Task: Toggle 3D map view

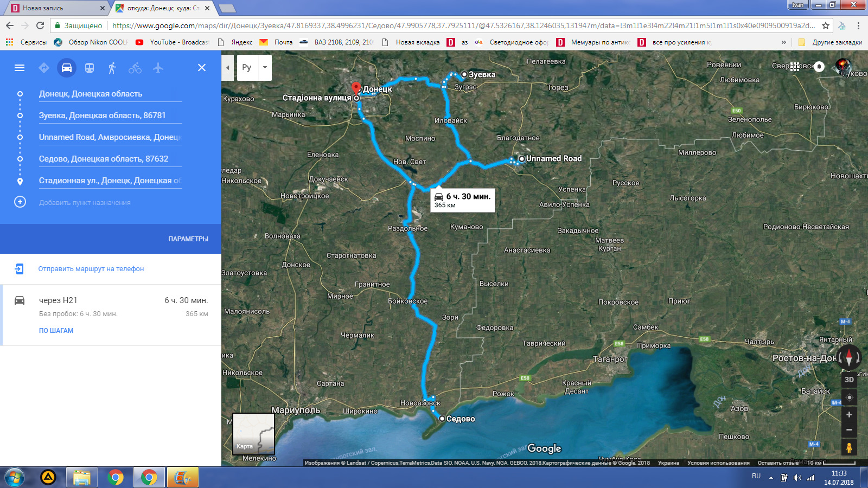Action: [x=849, y=380]
